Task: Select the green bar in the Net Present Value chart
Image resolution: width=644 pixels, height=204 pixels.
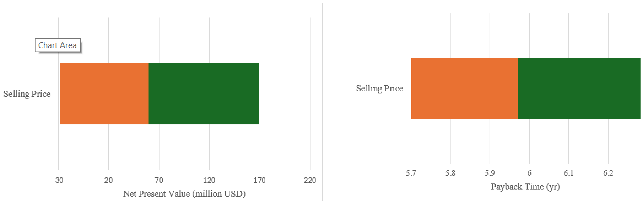Action: click(x=204, y=94)
